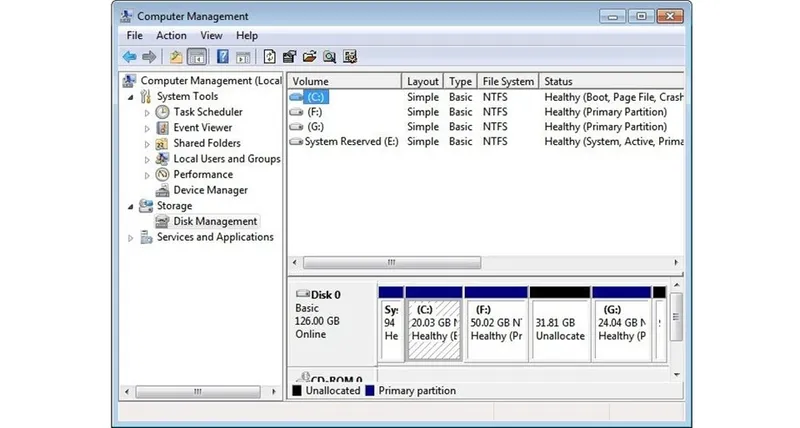This screenshot has width=800, height=428.
Task: Expand Services and Applications node
Action: pos(131,238)
